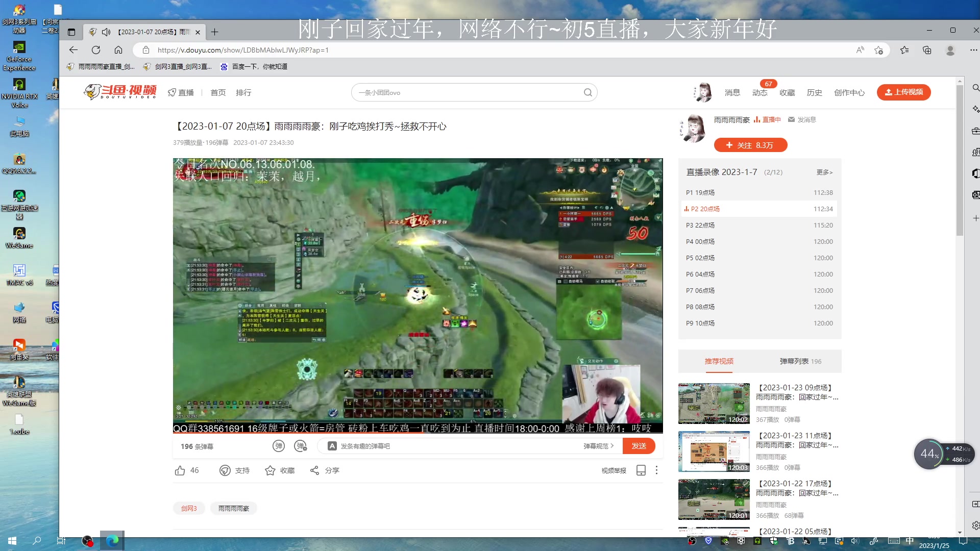Open a new browser tab
This screenshot has height=551, width=980.
click(215, 32)
